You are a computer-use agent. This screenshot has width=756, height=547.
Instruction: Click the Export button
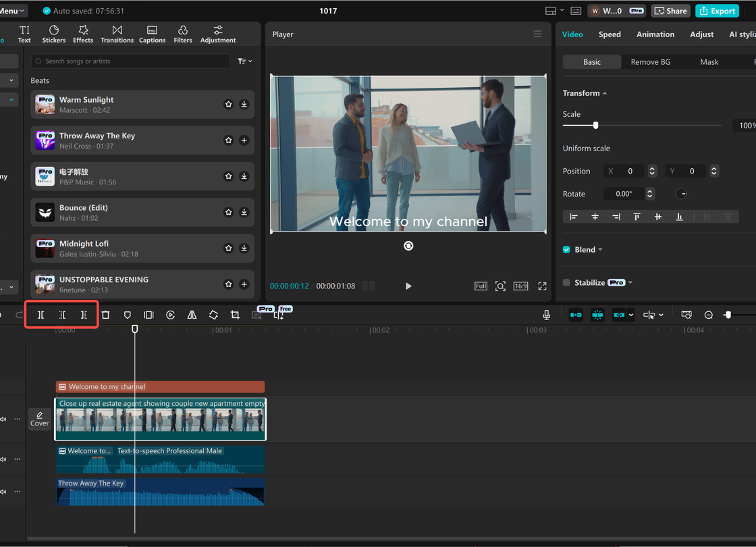pos(717,11)
